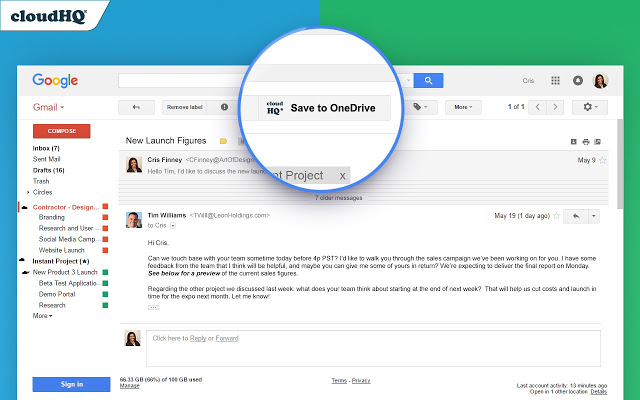Select the Website Launch label
Image resolution: width=640 pixels, height=400 pixels.
point(62,250)
